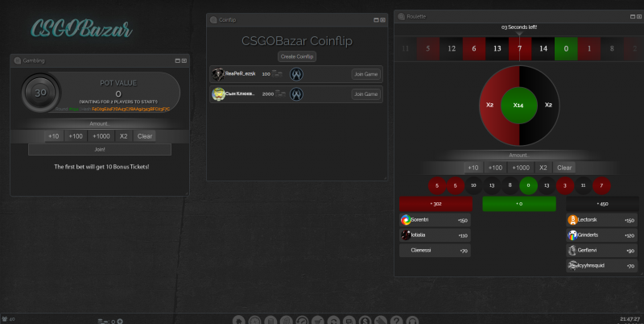644x324 pixels.
Task: Click the online users icon showing 40
Action: 6,319
